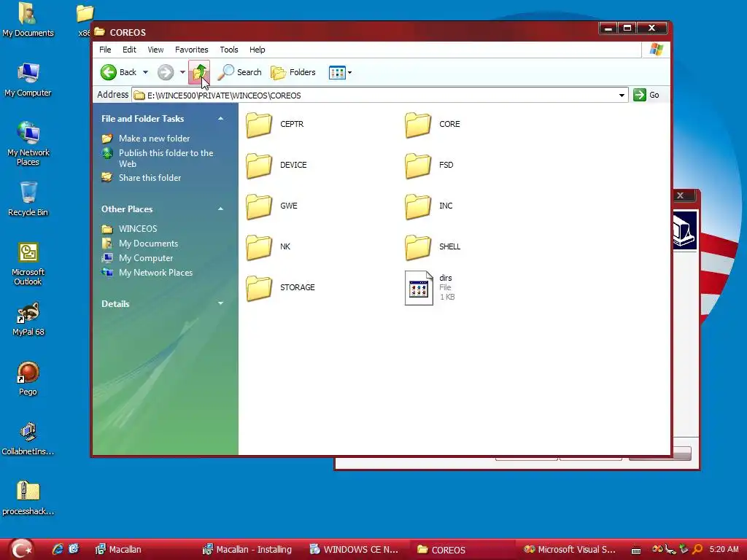Switch to Microsoft Visual S... taskbar button
This screenshot has width=747, height=560.
[x=569, y=550]
